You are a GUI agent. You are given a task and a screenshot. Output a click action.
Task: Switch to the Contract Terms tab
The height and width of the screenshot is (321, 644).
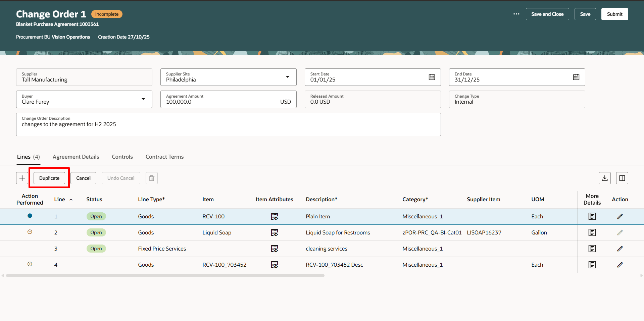(164, 157)
